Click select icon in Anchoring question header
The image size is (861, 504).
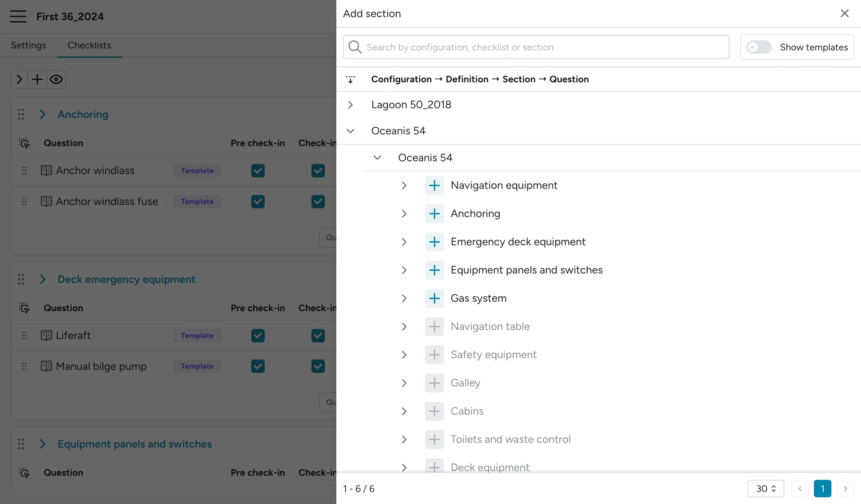tap(24, 143)
